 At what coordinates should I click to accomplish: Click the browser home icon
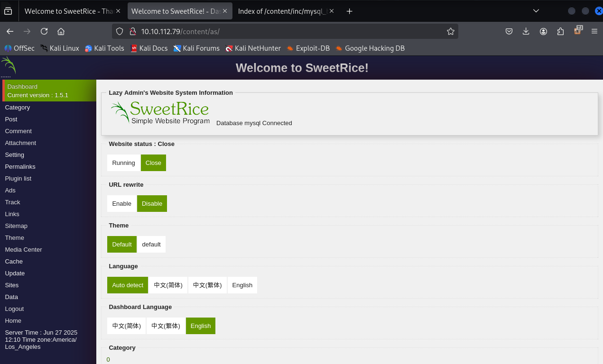(x=61, y=31)
